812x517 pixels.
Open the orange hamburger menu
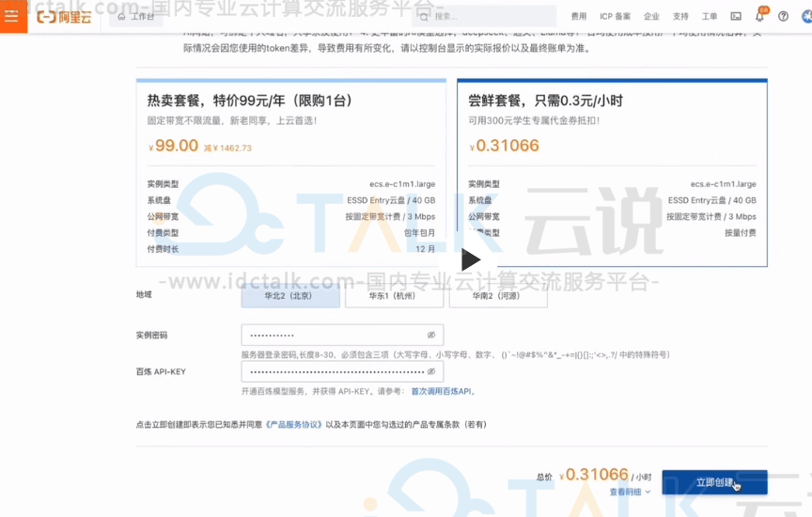(13, 16)
